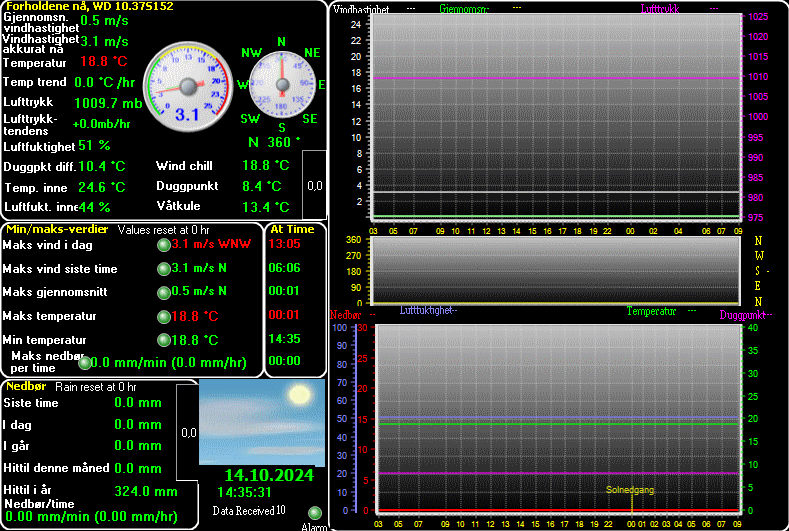The width and height of the screenshot is (789, 531).
Task: Click the LED beside Maks vind i dag
Action: tap(164, 245)
